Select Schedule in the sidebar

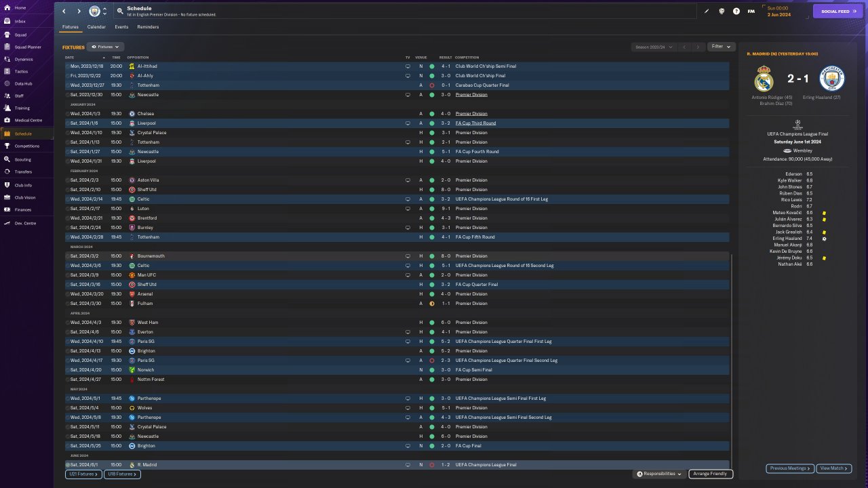tap(27, 134)
